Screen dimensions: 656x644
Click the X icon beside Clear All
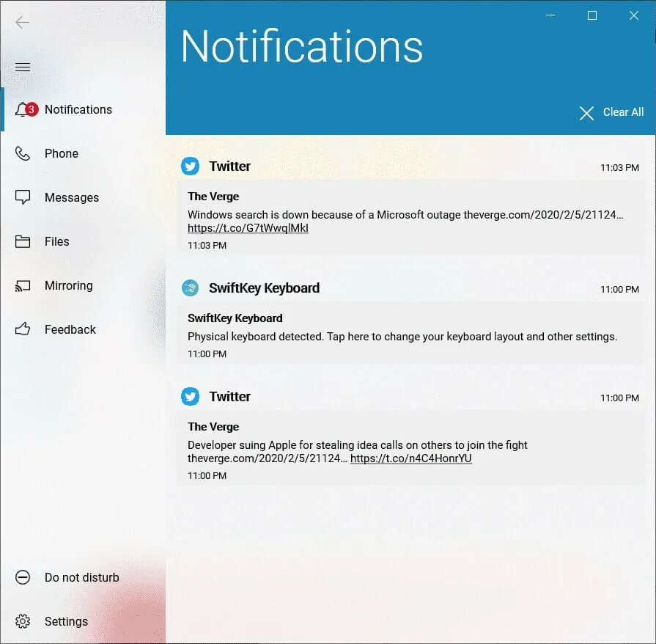point(586,113)
